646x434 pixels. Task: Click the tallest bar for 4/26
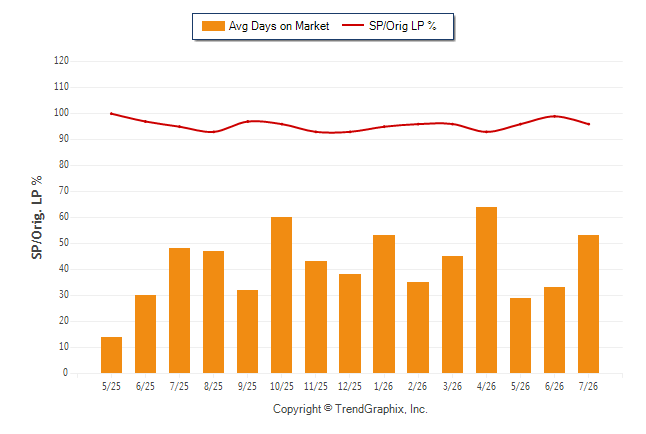(x=486, y=290)
